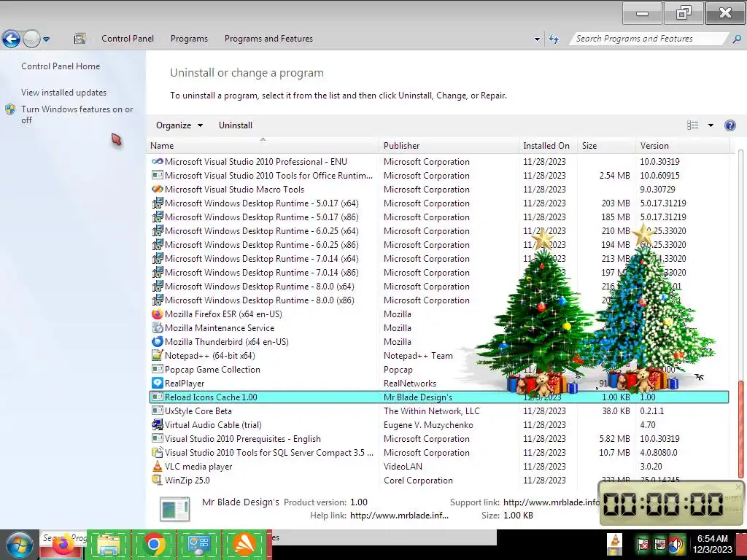Click the Notepad++ program icon
This screenshot has width=747, height=560.
[x=158, y=356]
